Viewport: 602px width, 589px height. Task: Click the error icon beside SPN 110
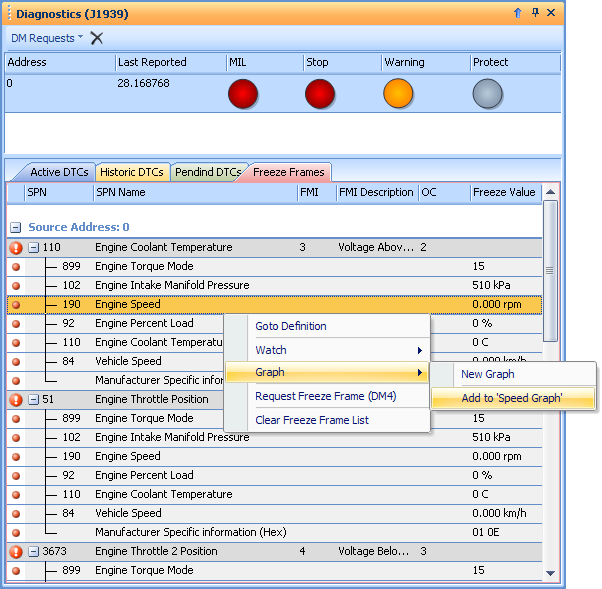point(16,248)
